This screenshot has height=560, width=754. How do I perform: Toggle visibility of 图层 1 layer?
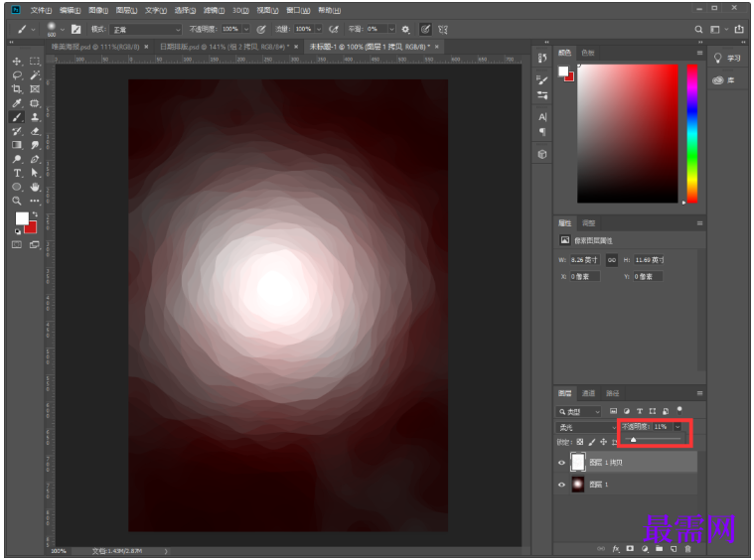[x=562, y=485]
